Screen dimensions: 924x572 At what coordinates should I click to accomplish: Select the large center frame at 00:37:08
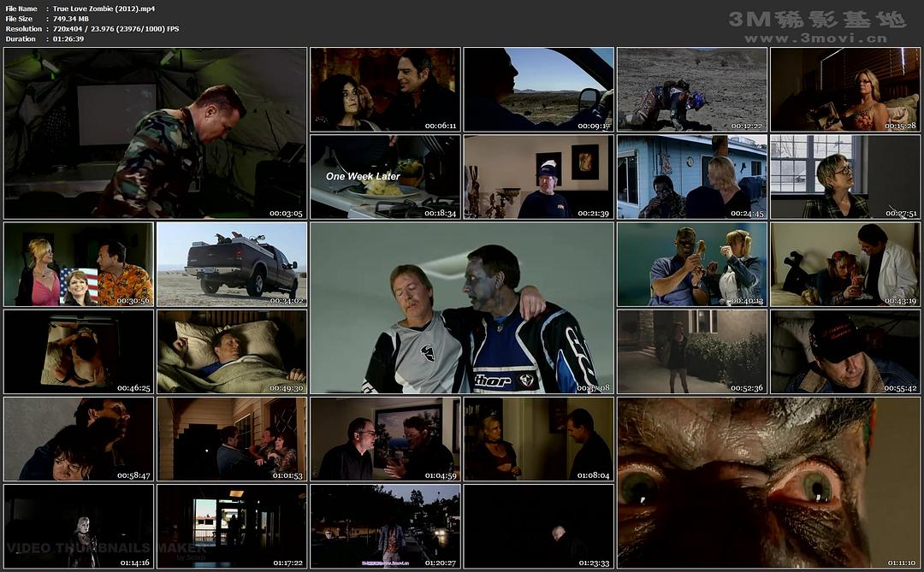tap(461, 308)
